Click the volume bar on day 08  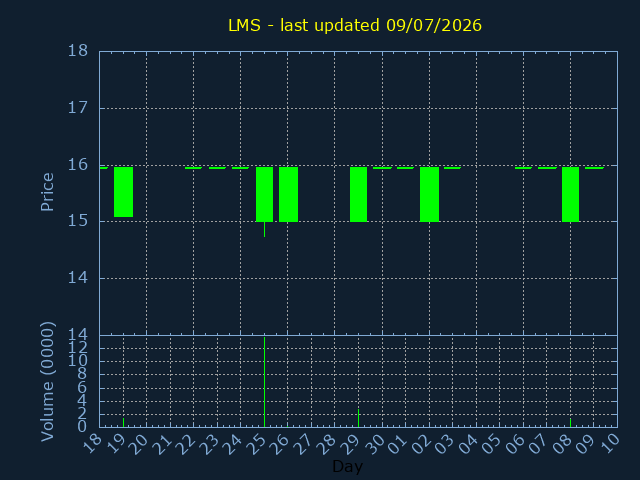(571, 422)
